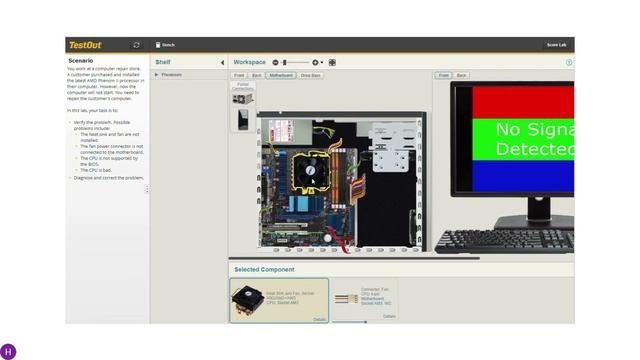Click the purple H avatar icon

coord(8,351)
